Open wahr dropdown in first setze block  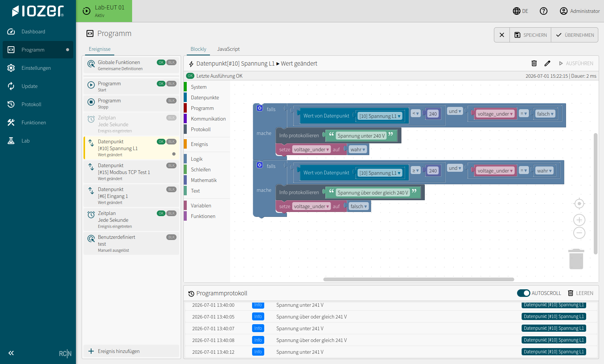coord(358,149)
